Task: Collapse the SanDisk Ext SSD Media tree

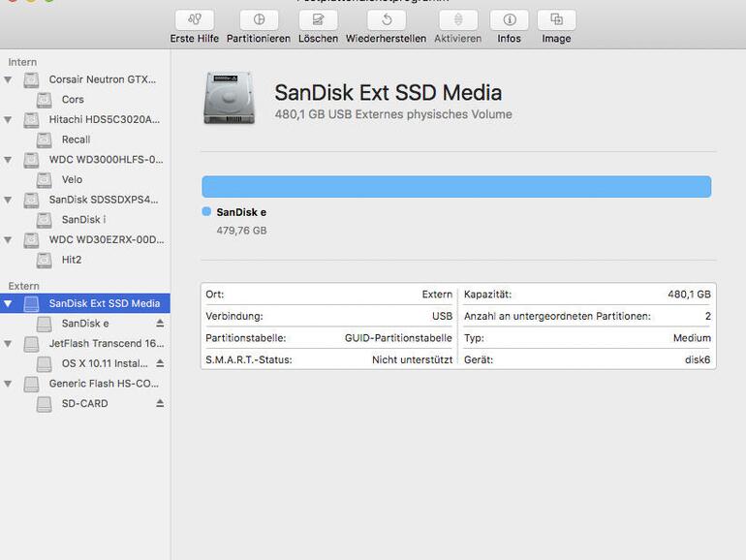Action: tap(9, 303)
